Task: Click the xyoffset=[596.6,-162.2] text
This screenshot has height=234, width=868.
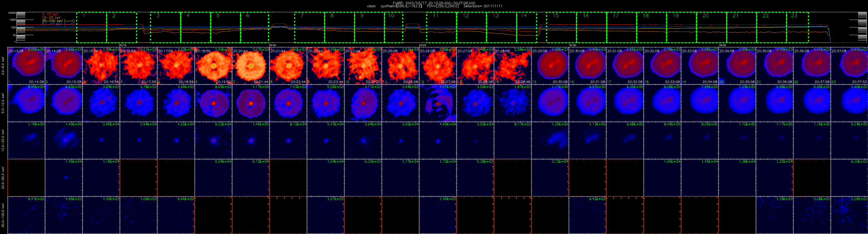Action: coord(401,6)
